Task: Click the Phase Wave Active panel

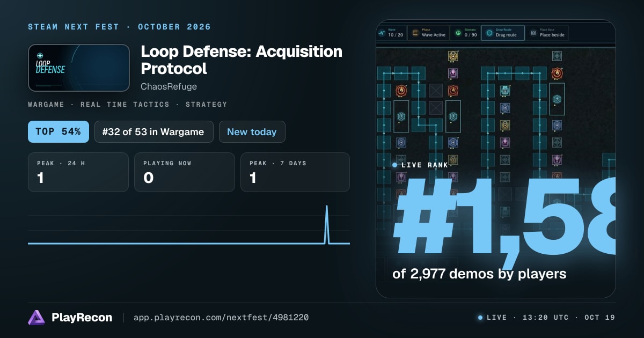Action: [x=428, y=33]
